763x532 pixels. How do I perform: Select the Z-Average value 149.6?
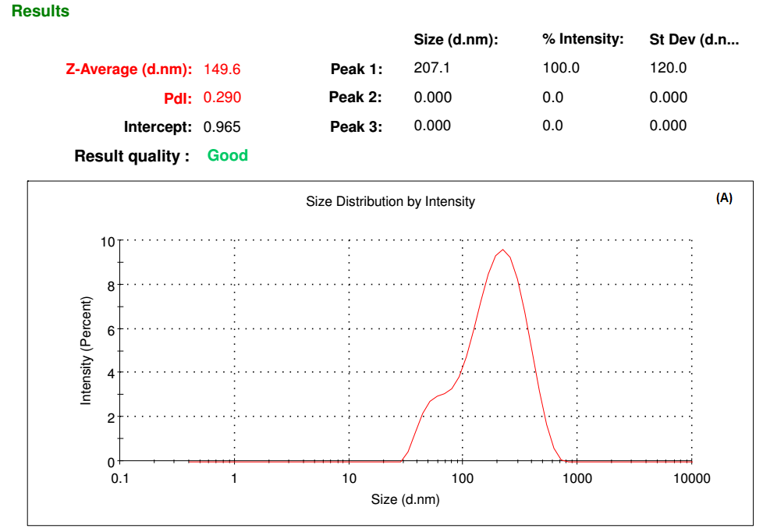222,69
